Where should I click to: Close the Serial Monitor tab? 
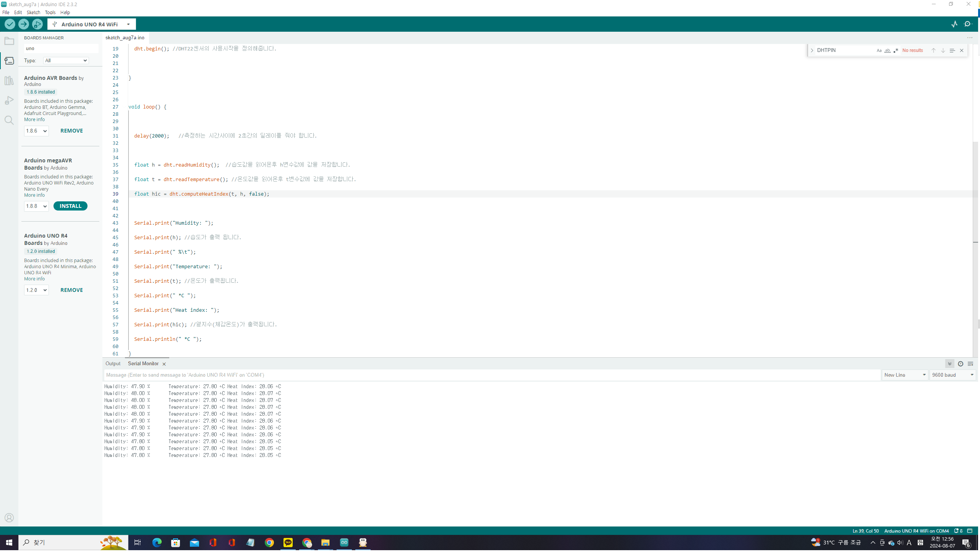tap(164, 364)
